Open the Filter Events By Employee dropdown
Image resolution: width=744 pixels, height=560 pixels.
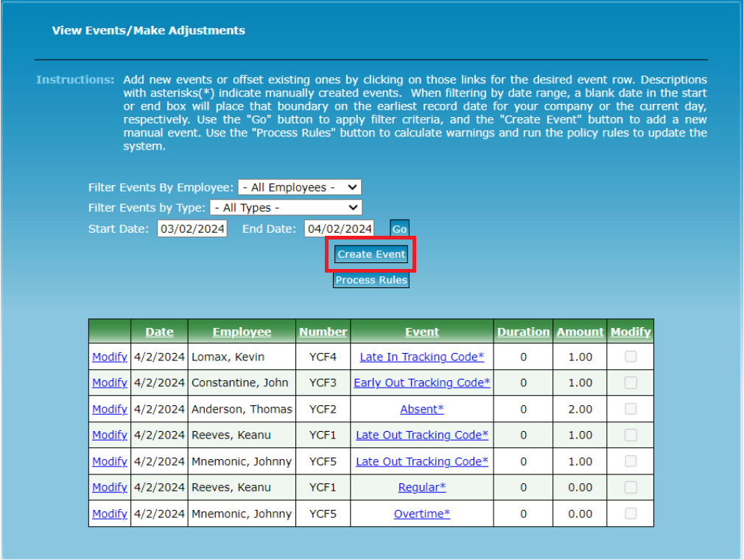click(x=299, y=187)
